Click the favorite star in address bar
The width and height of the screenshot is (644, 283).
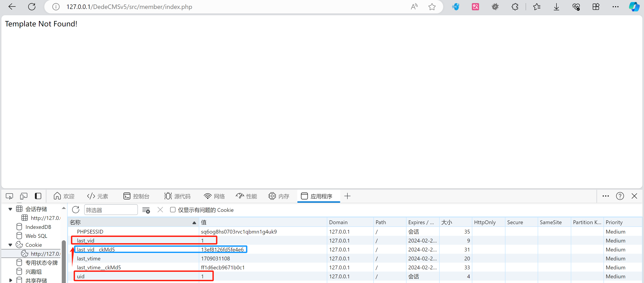click(x=432, y=7)
